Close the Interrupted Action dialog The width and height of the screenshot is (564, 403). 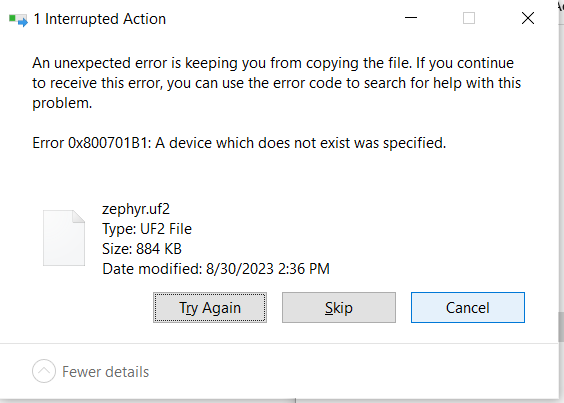(528, 18)
